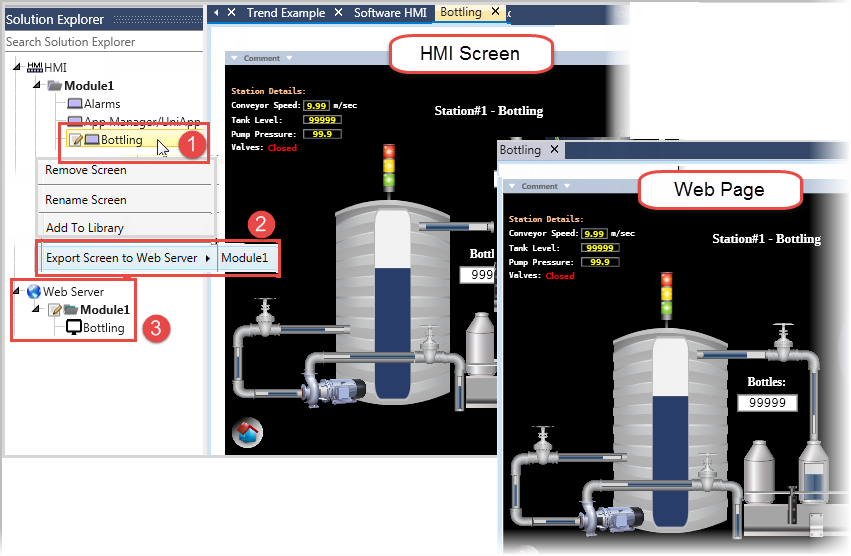This screenshot has height=556, width=851.
Task: Click the App Manager/UniApp screen icon
Action: 75,119
